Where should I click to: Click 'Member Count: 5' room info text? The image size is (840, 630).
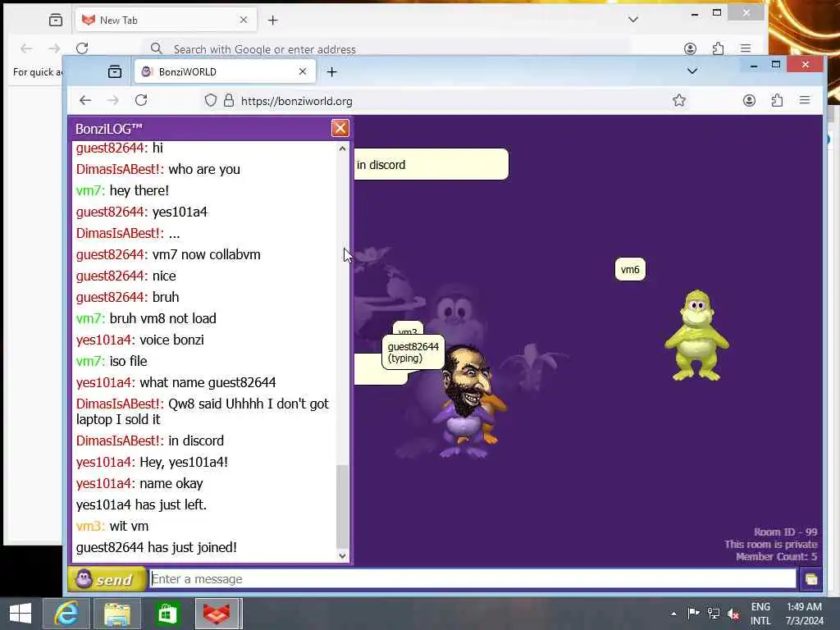coord(776,557)
